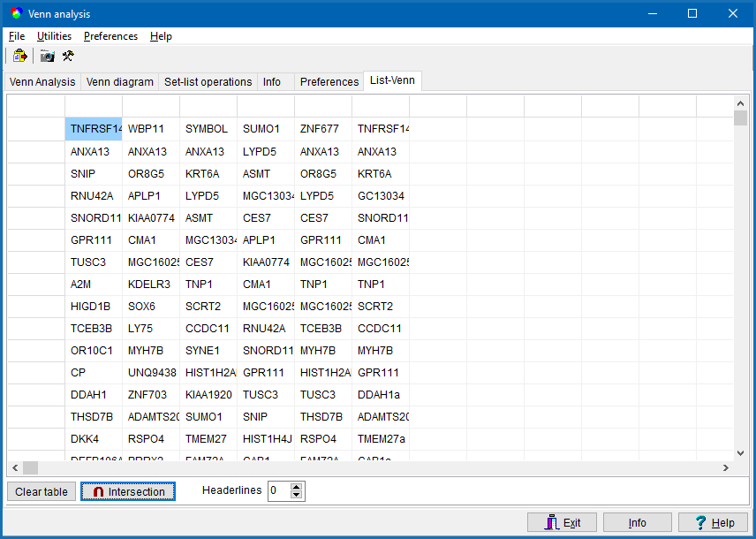
Task: Select the WBP11 cell
Action: point(151,129)
